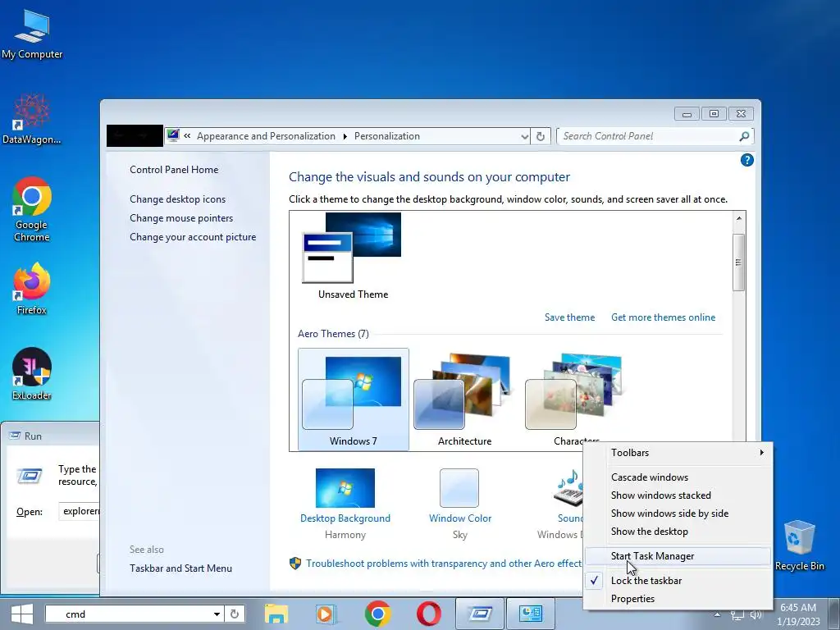Switch to the Control Panel taskbar button
The height and width of the screenshot is (630, 840).
(531, 614)
